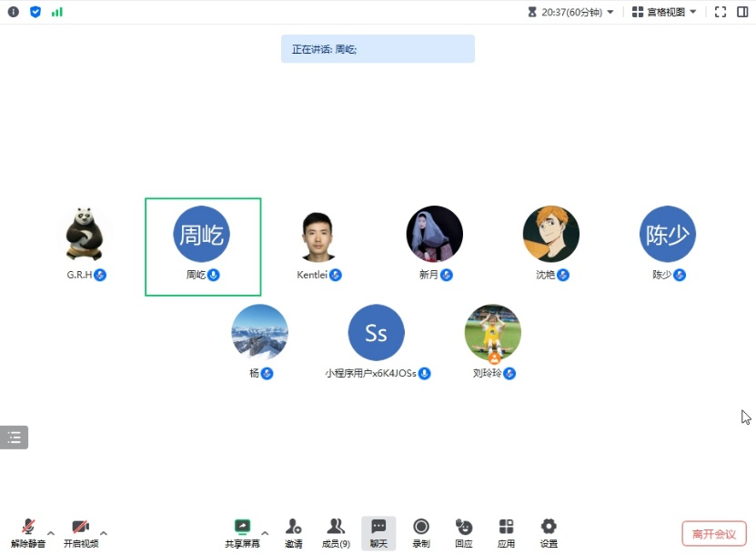Click the mic icon next to 小程序用户x6K4JOSs
Viewport: 756px width, 554px height.
point(424,373)
